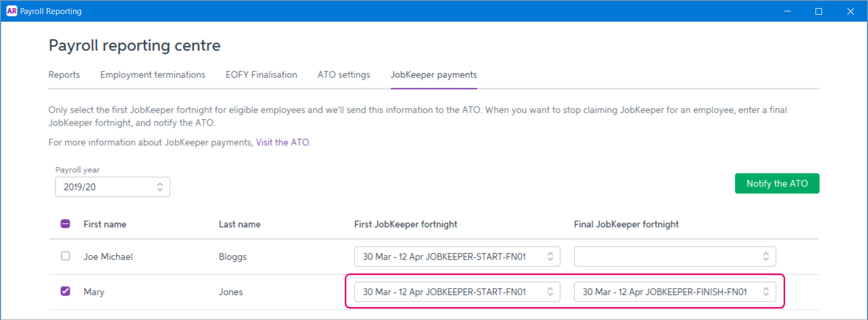
Task: Go to the EOFY Finalisation tab
Action: [261, 75]
